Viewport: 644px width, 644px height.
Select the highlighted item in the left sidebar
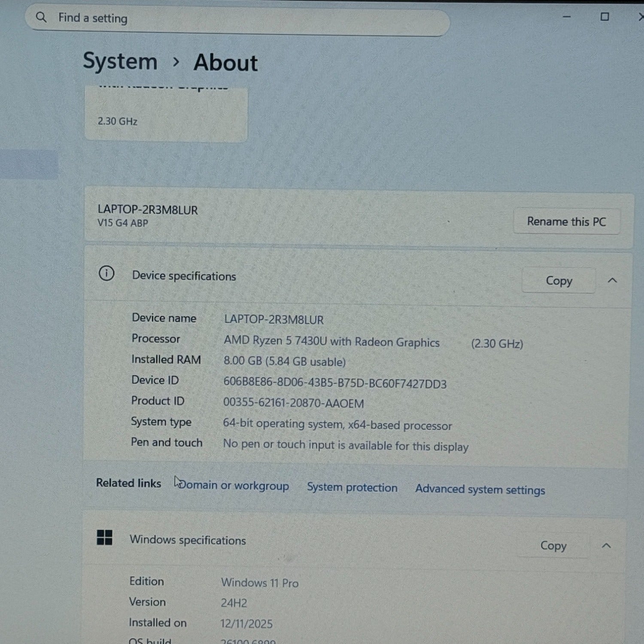(x=29, y=164)
